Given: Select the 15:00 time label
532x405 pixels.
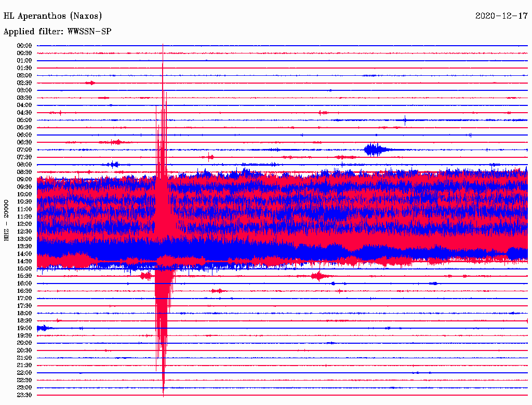Looking at the screenshot, I should (24, 268).
